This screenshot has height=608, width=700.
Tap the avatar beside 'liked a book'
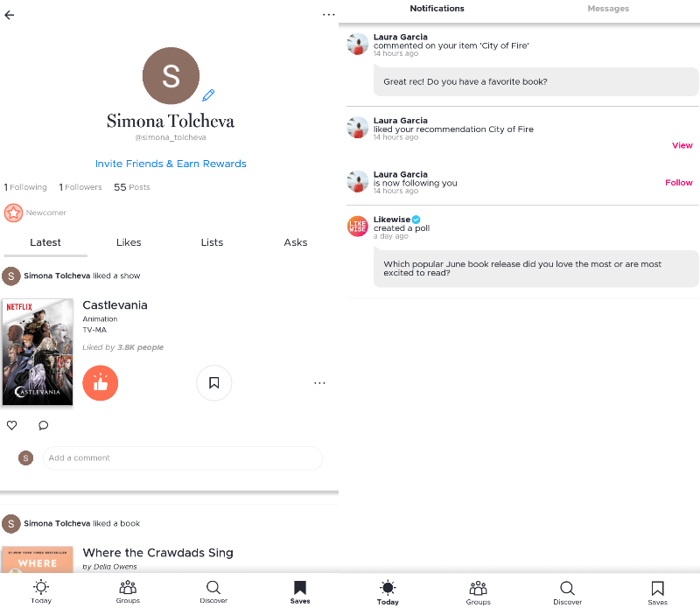pos(11,524)
